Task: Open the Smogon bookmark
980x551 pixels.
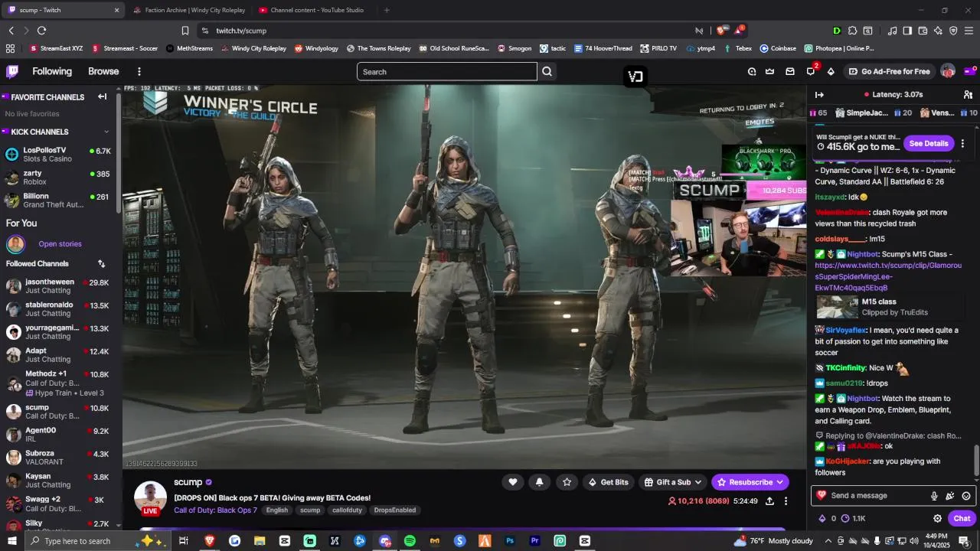Action: click(x=514, y=48)
